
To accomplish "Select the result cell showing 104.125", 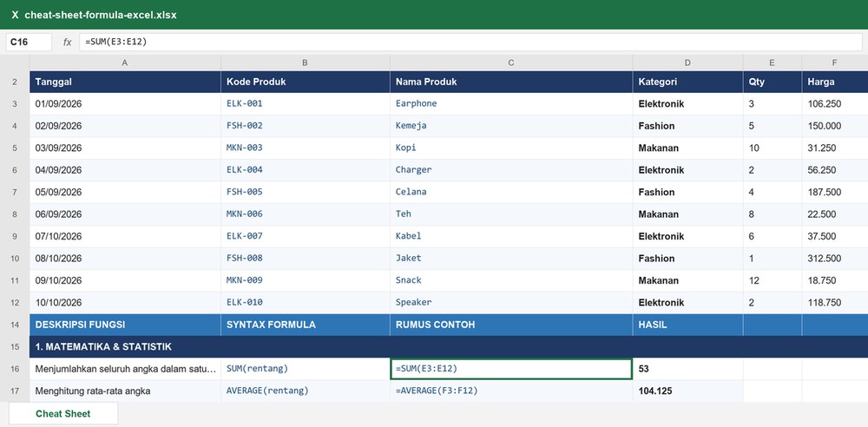I will 687,391.
